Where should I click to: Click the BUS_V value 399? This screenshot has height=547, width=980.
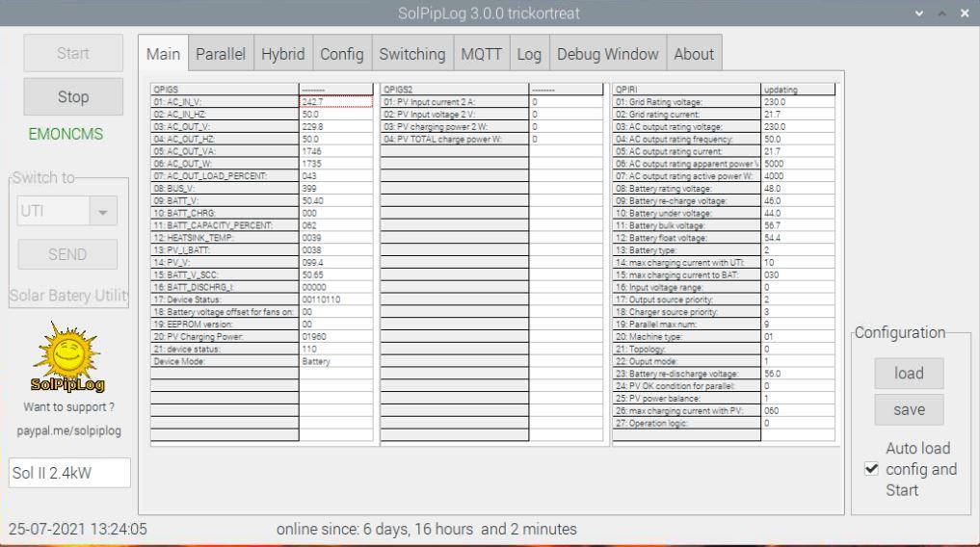(336, 189)
